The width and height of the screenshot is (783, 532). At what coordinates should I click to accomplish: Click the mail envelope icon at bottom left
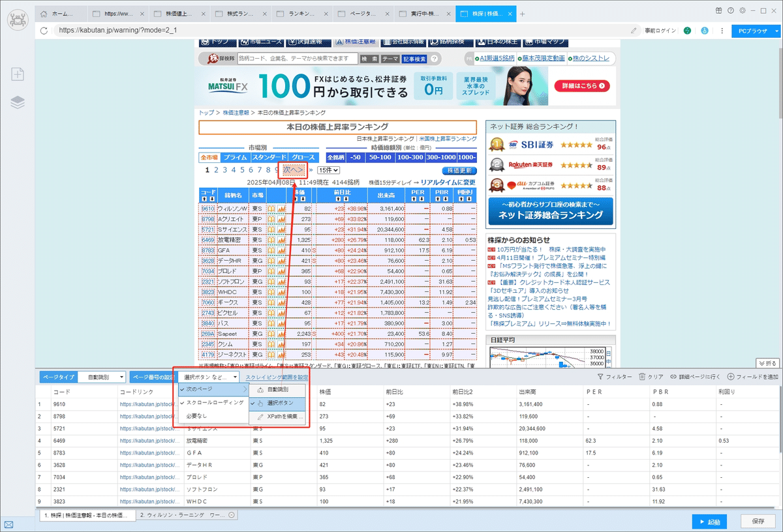coord(8,525)
